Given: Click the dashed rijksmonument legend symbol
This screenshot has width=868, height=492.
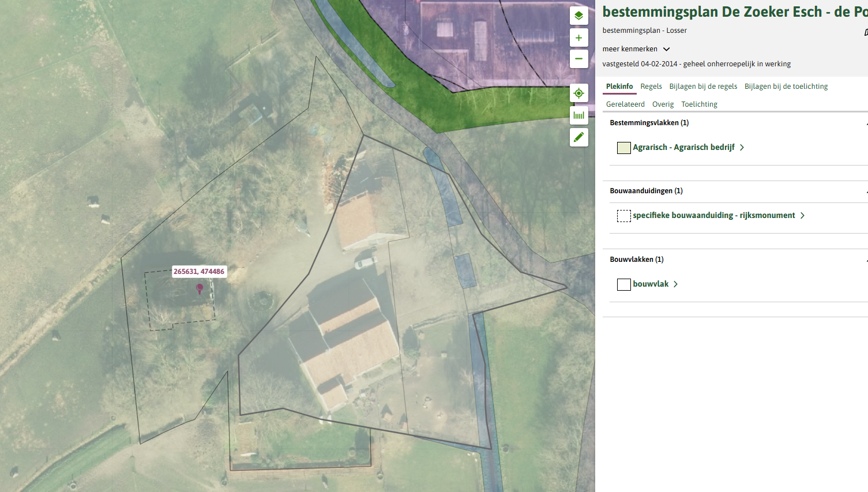Looking at the screenshot, I should coord(623,216).
